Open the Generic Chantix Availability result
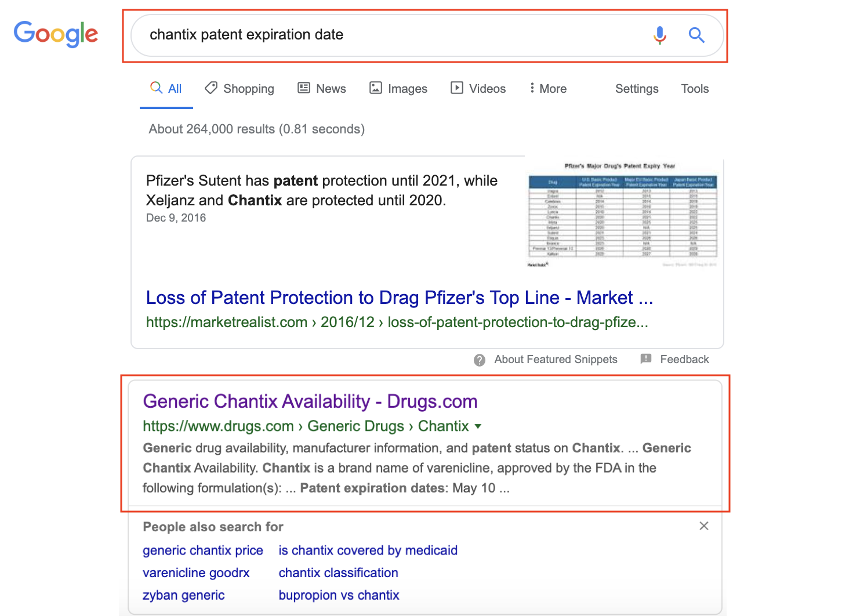860x616 pixels. click(310, 401)
